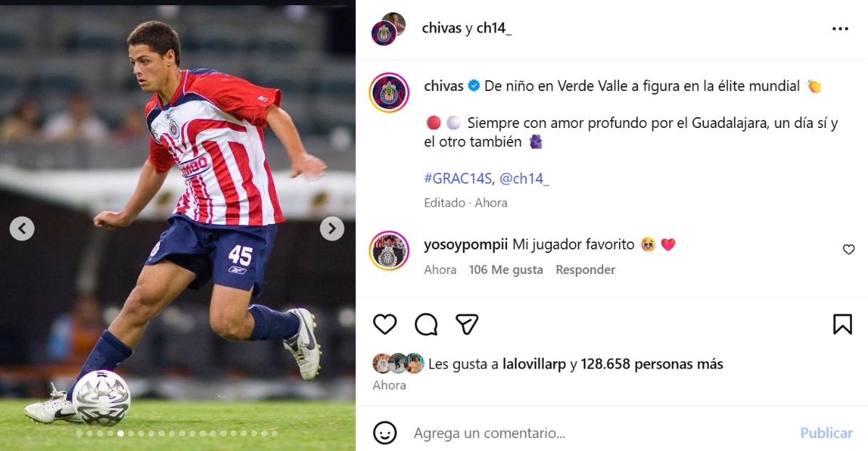The height and width of the screenshot is (451, 868).
Task: Click Publicar to post comment
Action: [x=826, y=433]
